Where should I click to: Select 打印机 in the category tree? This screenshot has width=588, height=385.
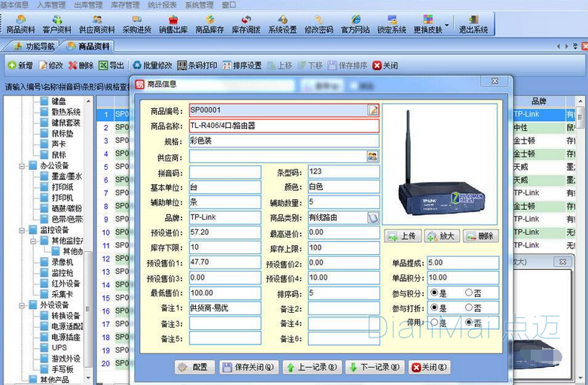pyautogui.click(x=62, y=198)
